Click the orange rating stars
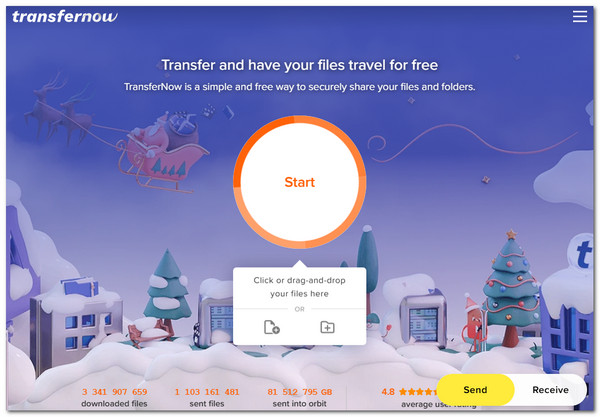Image resolution: width=600 pixels, height=417 pixels. [x=417, y=391]
